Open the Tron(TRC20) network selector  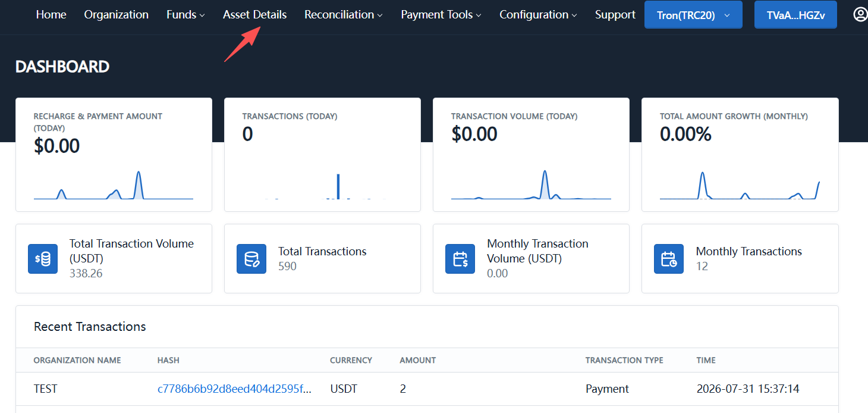693,15
